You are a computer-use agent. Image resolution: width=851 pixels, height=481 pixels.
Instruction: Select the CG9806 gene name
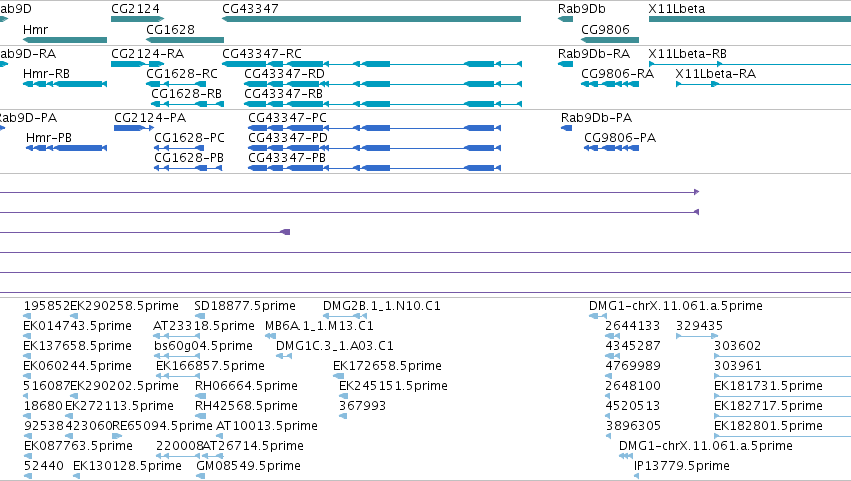[605, 29]
